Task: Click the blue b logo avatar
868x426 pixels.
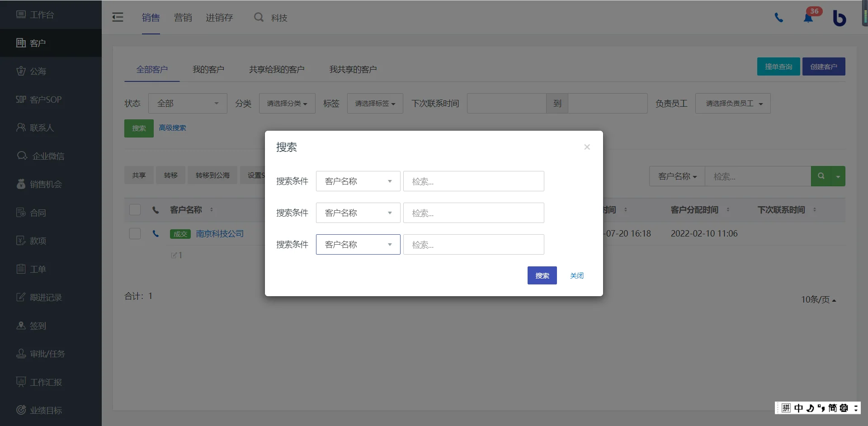Action: 839,18
